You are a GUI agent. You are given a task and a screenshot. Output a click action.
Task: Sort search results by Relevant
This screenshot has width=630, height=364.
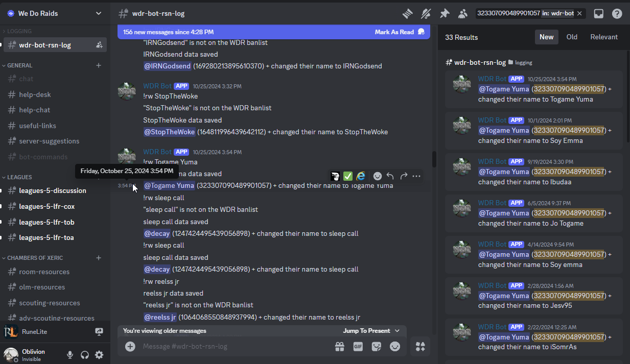coord(604,37)
